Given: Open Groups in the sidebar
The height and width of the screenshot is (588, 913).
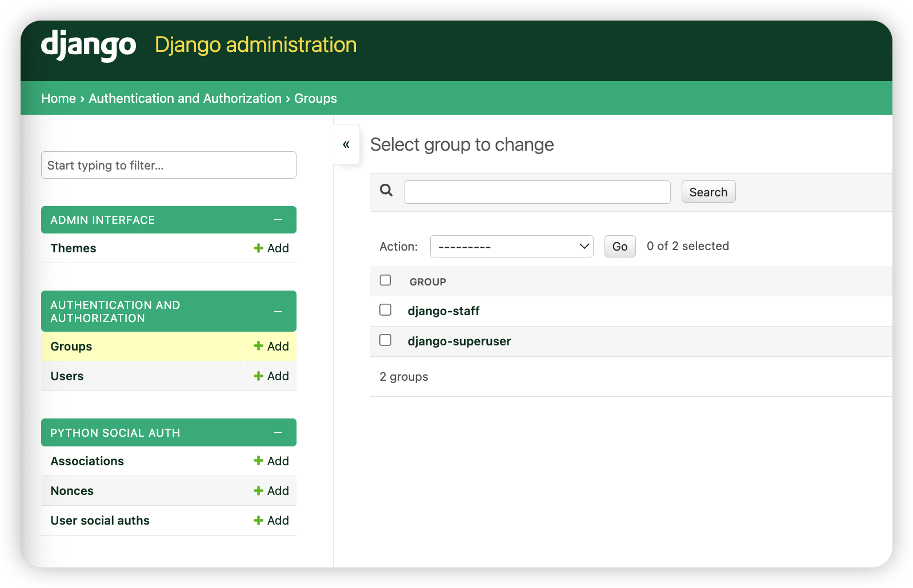Looking at the screenshot, I should [71, 347].
